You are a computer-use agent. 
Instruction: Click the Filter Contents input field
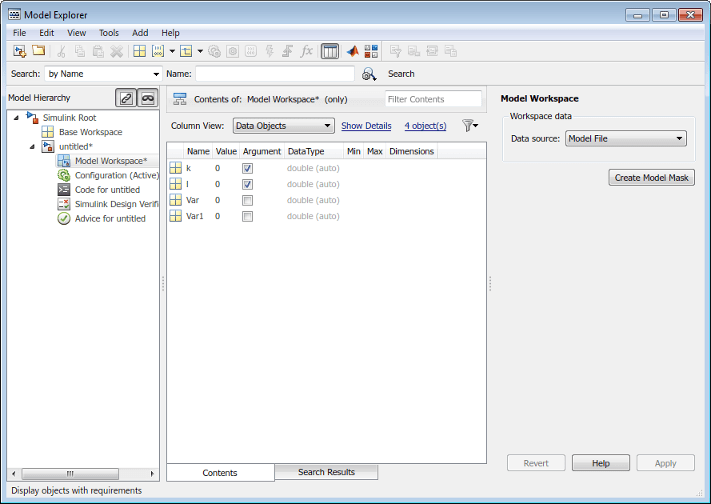pos(433,99)
